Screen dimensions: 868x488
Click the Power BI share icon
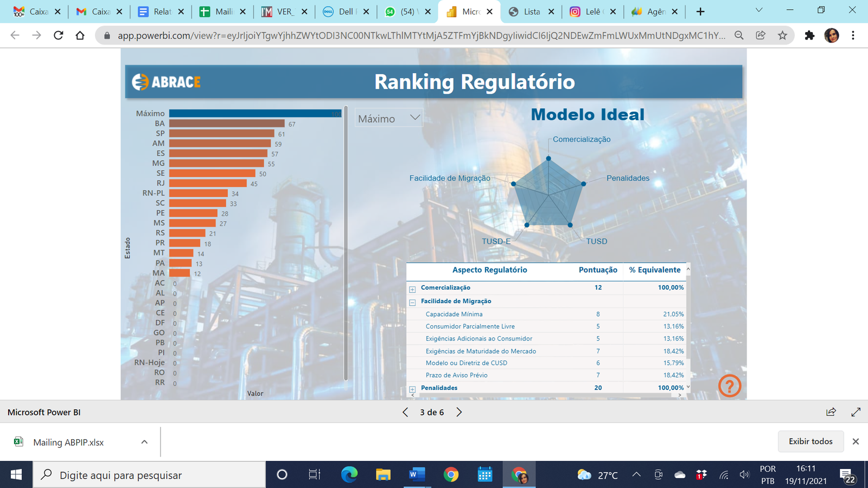click(831, 412)
